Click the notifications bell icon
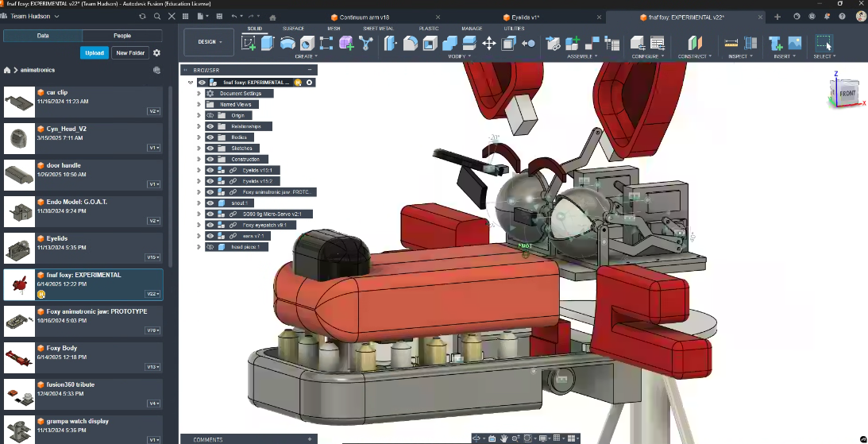The height and width of the screenshot is (444, 868). 827,17
